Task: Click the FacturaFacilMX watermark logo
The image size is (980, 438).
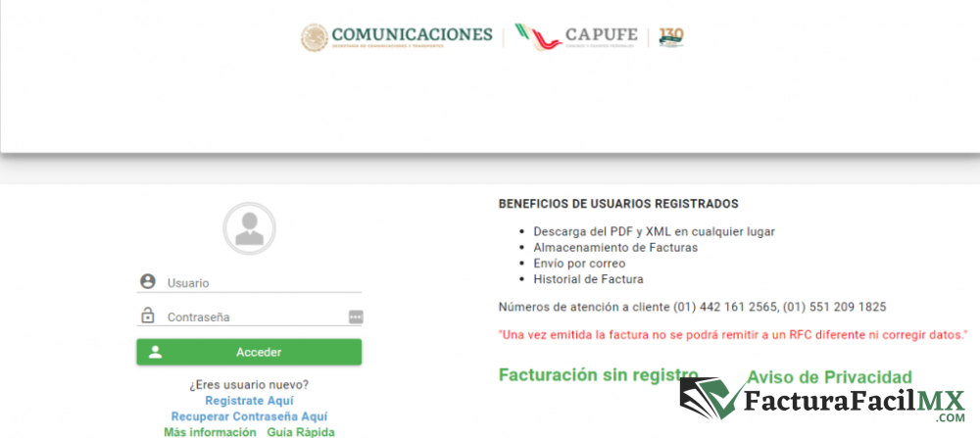Action: pyautogui.click(x=825, y=404)
